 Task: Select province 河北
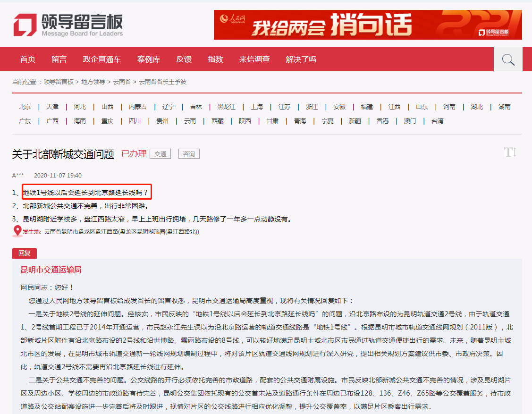click(80, 107)
